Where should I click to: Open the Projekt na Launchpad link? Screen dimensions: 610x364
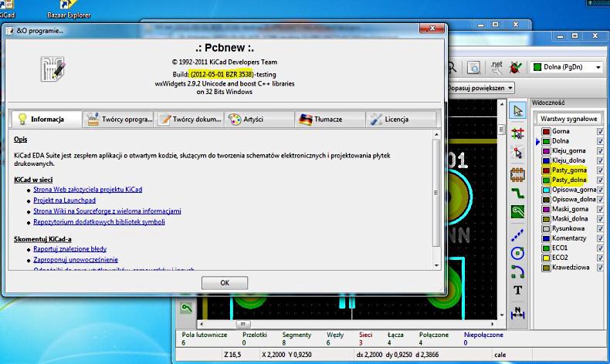65,200
